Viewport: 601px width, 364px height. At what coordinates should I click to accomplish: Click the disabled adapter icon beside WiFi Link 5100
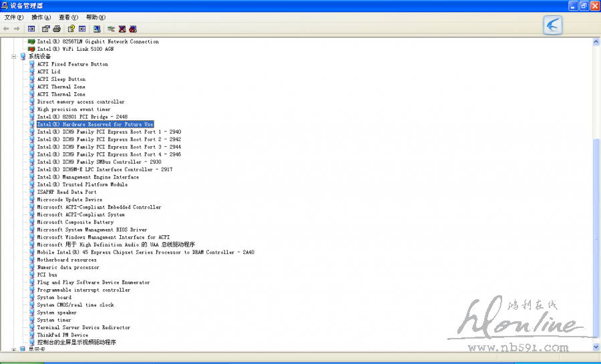coord(31,49)
